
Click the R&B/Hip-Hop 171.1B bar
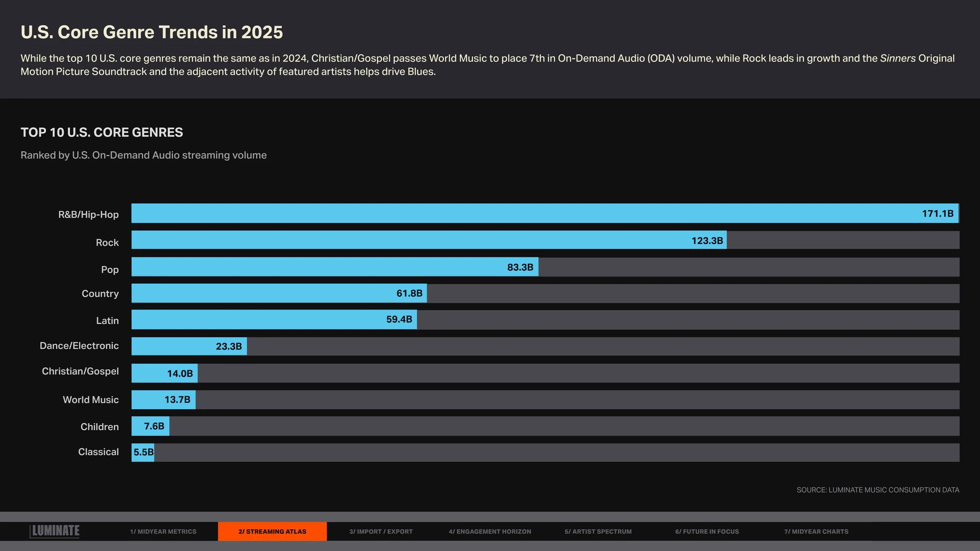tap(545, 213)
